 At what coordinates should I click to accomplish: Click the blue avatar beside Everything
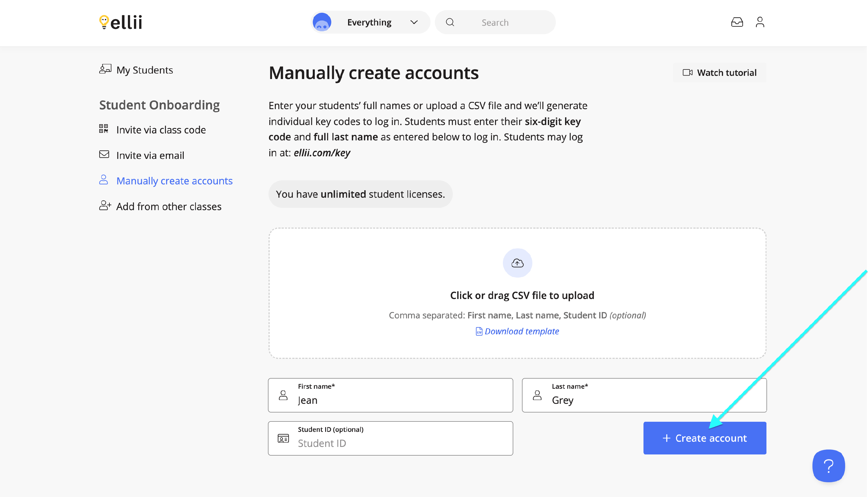322,23
